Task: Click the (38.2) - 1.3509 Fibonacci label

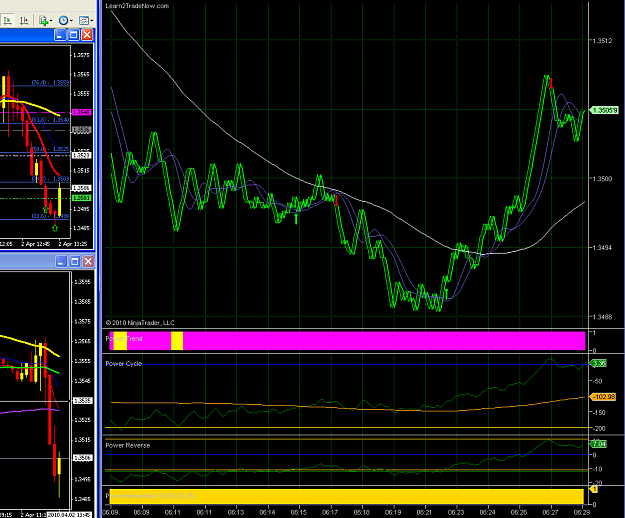Action: coord(51,179)
